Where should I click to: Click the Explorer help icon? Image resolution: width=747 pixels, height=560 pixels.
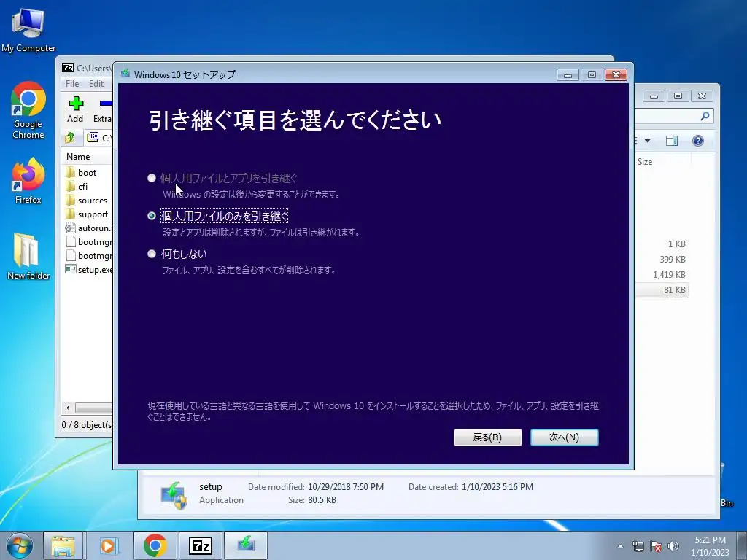tap(698, 141)
